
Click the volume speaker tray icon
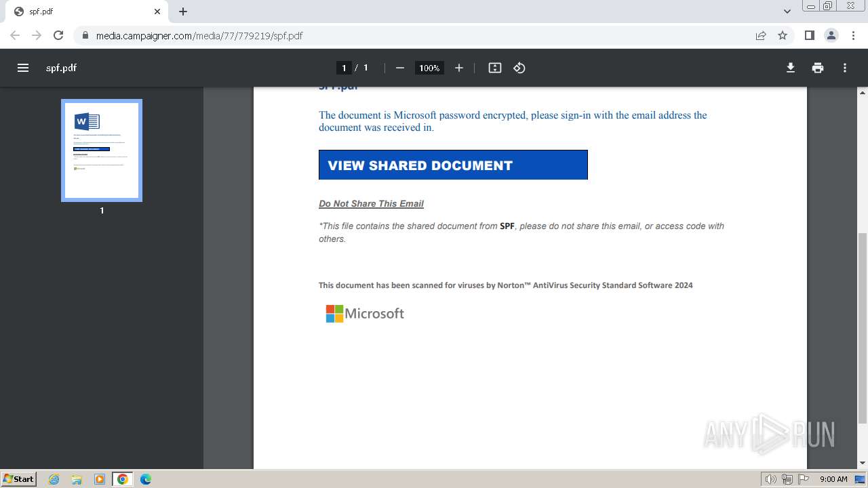click(770, 479)
